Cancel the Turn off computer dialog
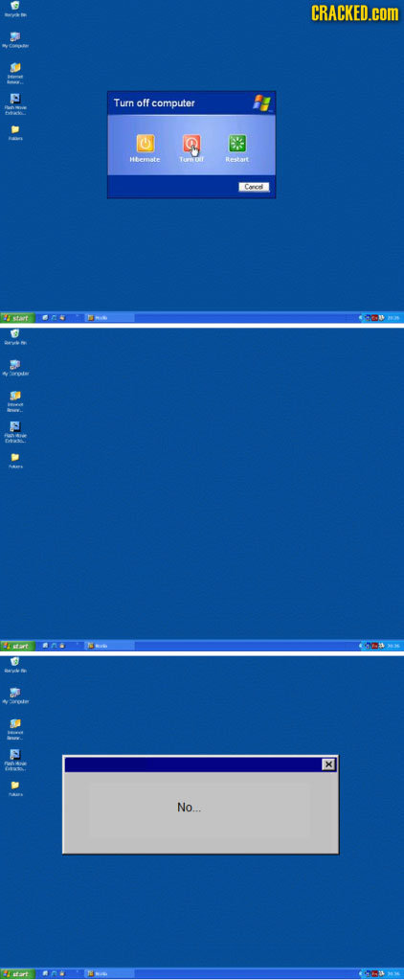The height and width of the screenshot is (980, 404). click(254, 187)
